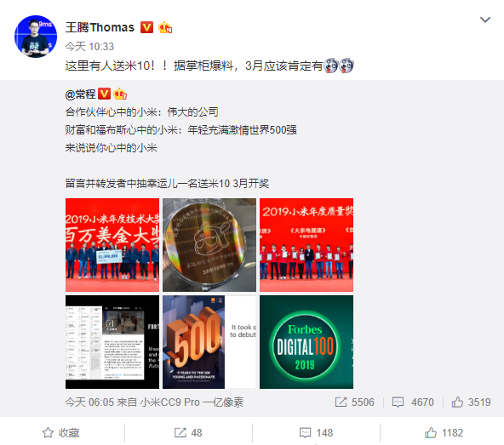504x445 pixels.
Task: Click the orange V verified badge beside 王腾Thomas
Action: point(146,27)
